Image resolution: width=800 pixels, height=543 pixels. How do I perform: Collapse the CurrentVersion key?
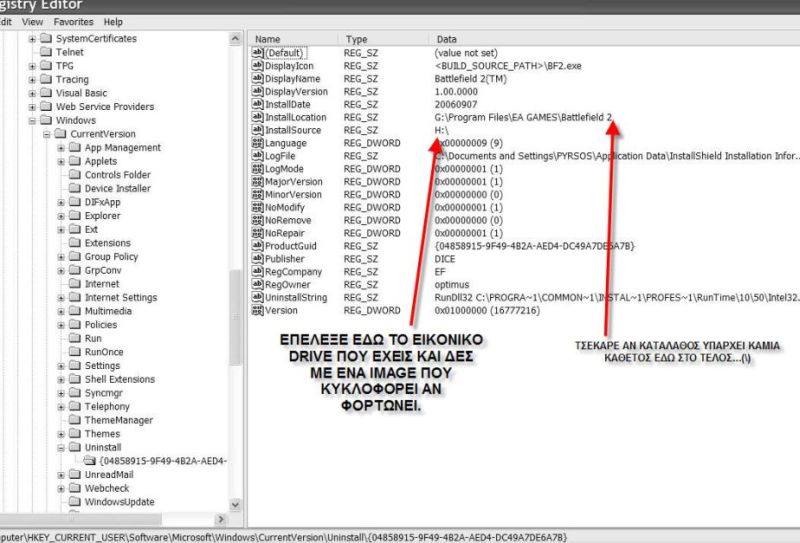(46, 134)
